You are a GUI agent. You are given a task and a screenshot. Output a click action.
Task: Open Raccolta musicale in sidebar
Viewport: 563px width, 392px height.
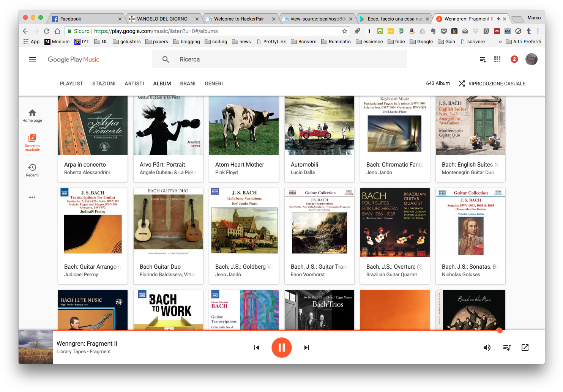point(32,143)
